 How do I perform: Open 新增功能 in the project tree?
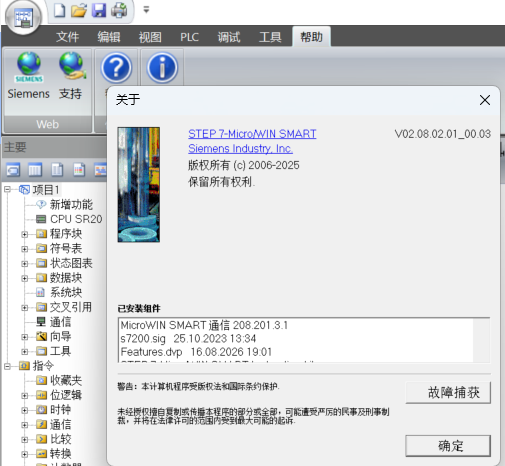pos(71,204)
